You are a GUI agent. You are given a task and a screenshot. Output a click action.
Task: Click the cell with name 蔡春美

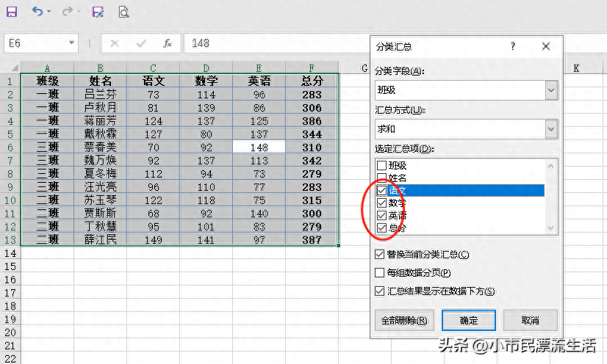[100, 147]
